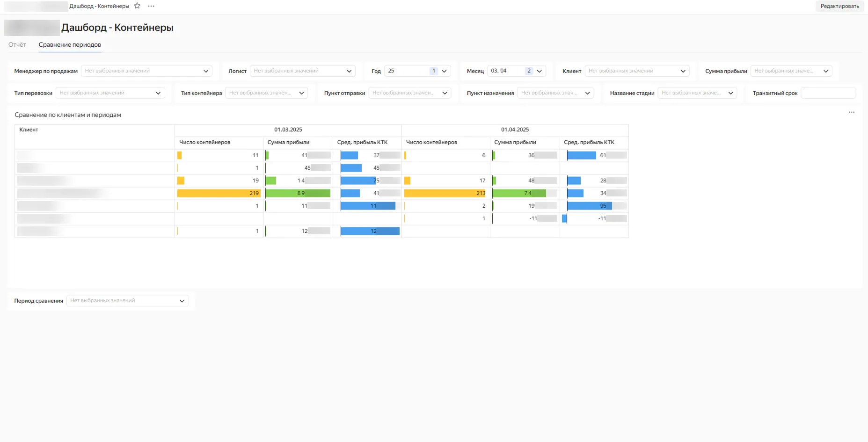Switch to the Отчёт tab
The width and height of the screenshot is (868, 442).
click(x=17, y=45)
